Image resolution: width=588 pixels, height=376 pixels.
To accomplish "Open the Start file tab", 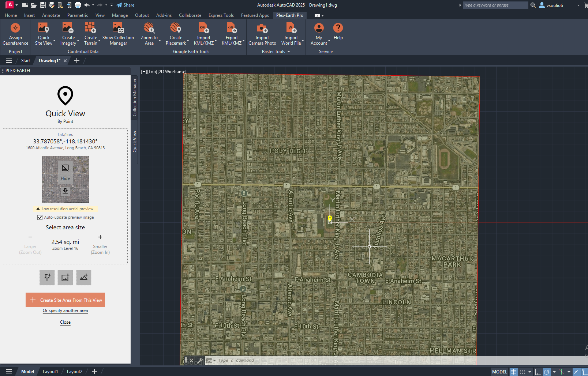I will click(x=26, y=61).
